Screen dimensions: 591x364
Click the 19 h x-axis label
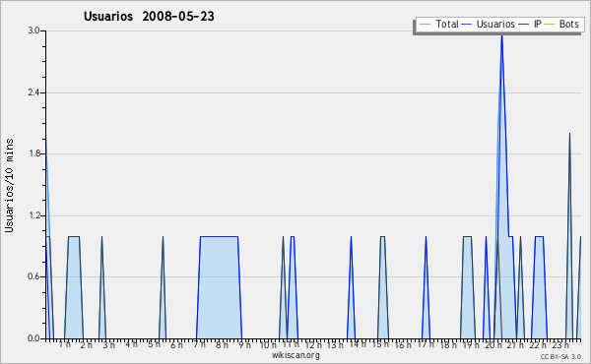(x=471, y=345)
